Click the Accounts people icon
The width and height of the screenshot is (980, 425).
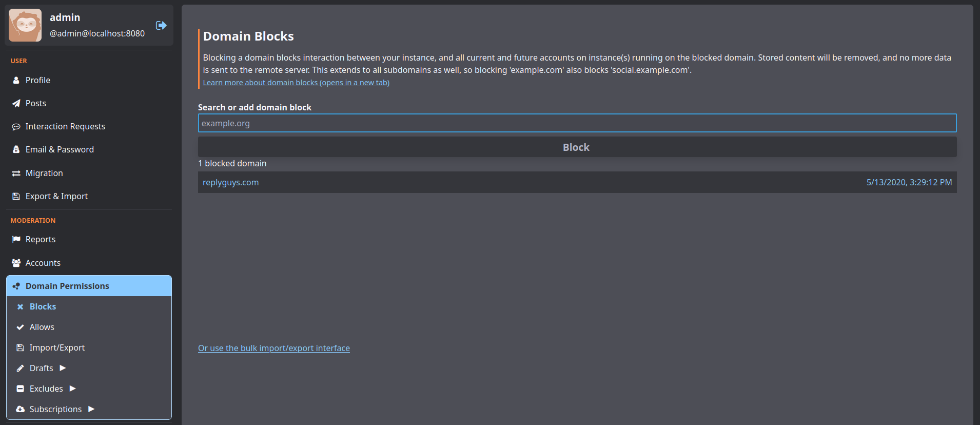(x=16, y=263)
